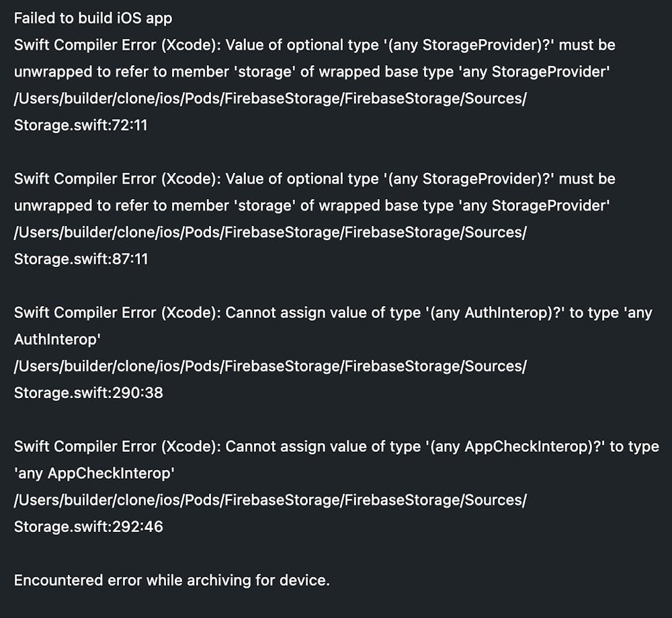Click the Storage.swift:72:11 file reference

(81, 125)
